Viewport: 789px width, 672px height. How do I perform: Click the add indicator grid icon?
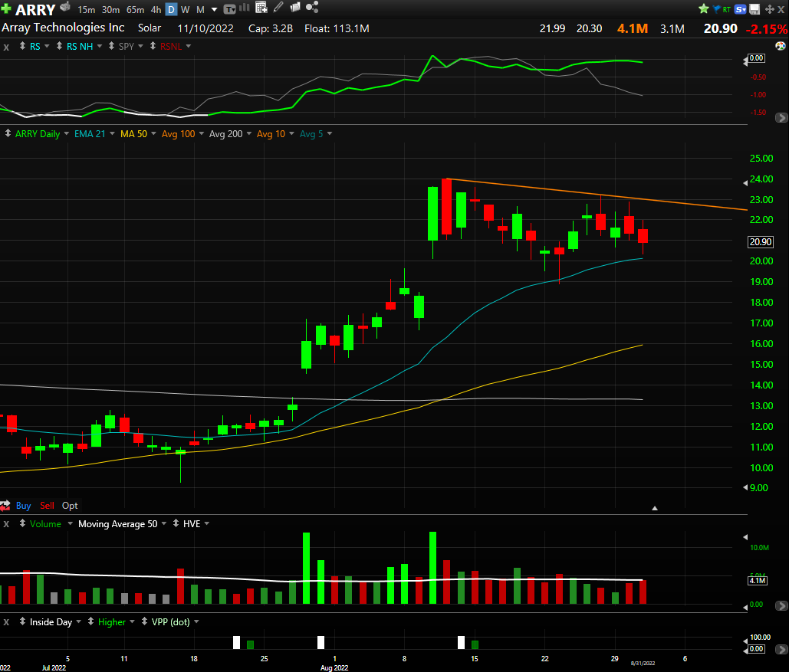pyautogui.click(x=261, y=8)
